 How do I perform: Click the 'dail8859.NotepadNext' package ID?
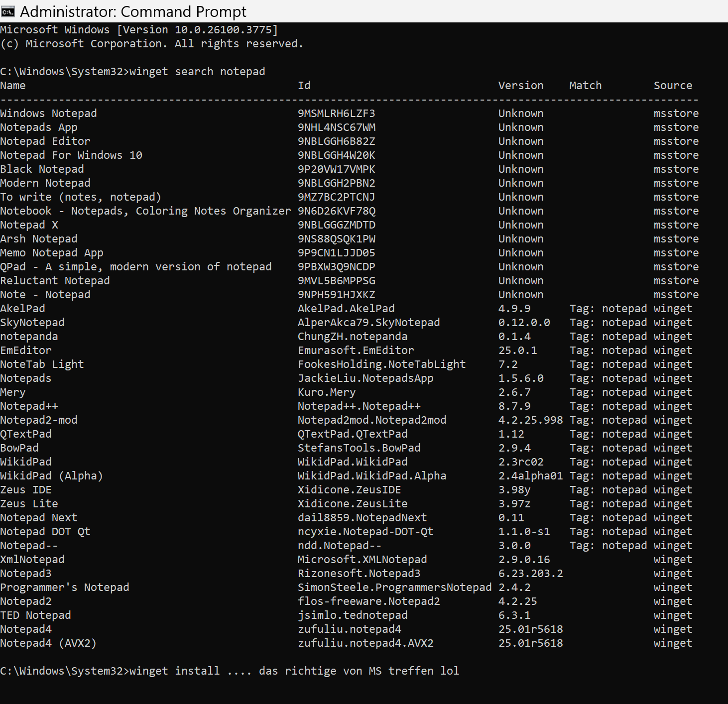pos(363,518)
